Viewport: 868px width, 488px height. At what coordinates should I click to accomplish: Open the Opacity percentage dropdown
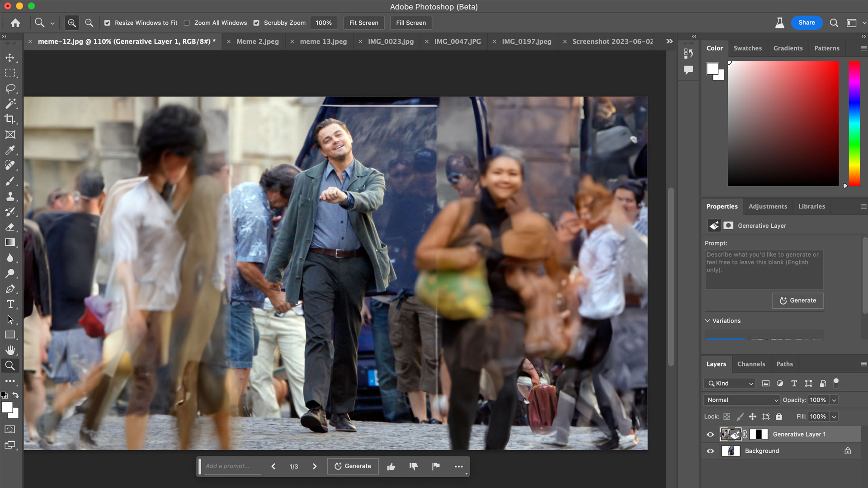834,400
